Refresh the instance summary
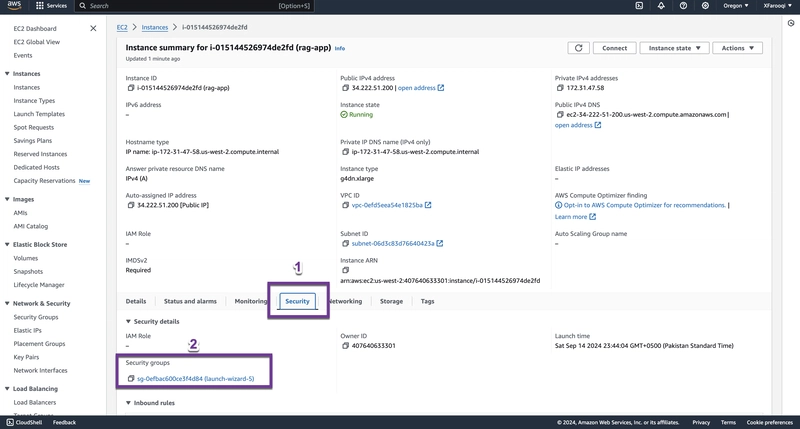This screenshot has height=429, width=800. coord(579,48)
